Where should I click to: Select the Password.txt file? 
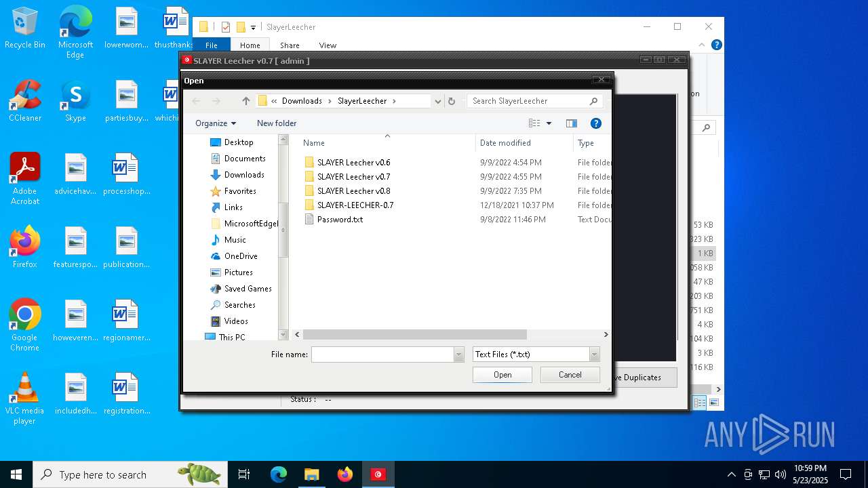point(340,220)
